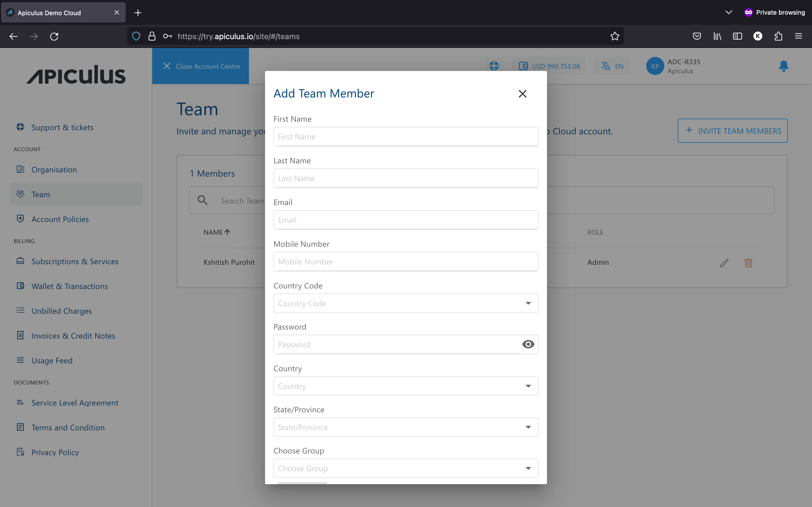Delete Kshitish Purohit using the trash icon
The height and width of the screenshot is (507, 812).
tap(749, 263)
